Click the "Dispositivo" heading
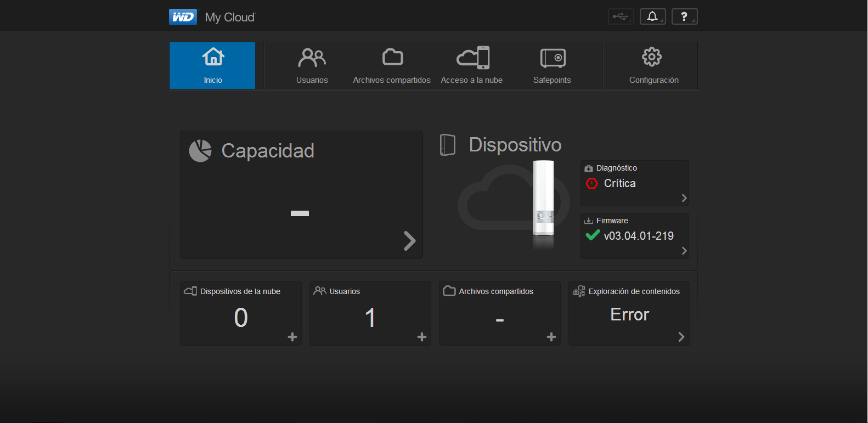The height and width of the screenshot is (423, 868). click(515, 145)
